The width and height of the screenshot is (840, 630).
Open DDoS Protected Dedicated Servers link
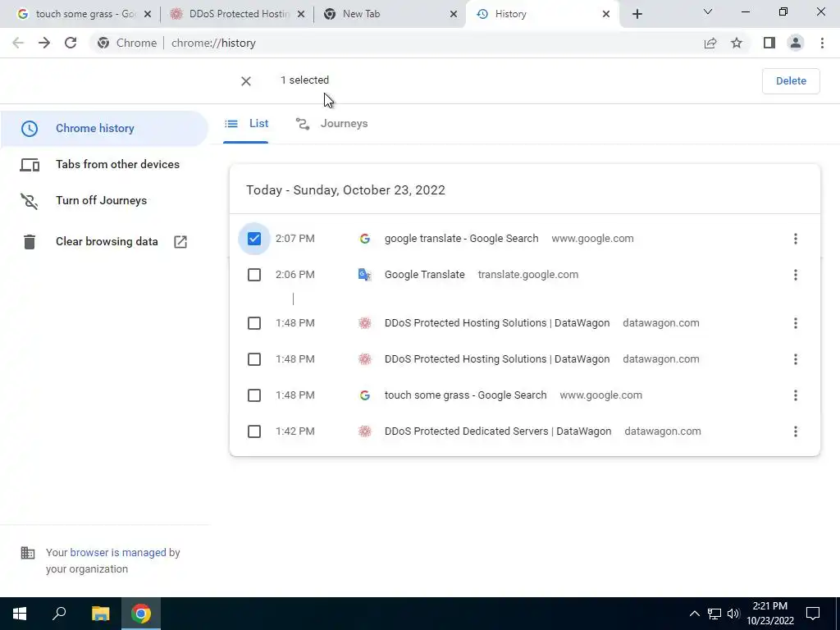pos(498,431)
